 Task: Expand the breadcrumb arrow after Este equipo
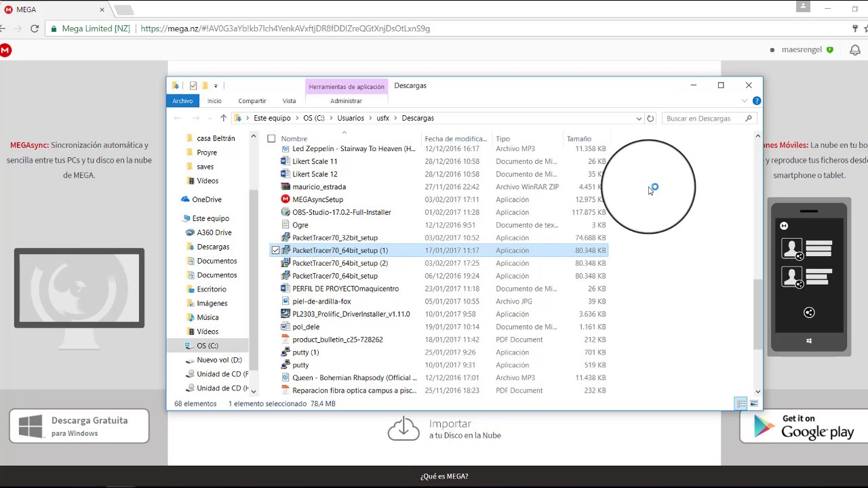pyautogui.click(x=297, y=118)
